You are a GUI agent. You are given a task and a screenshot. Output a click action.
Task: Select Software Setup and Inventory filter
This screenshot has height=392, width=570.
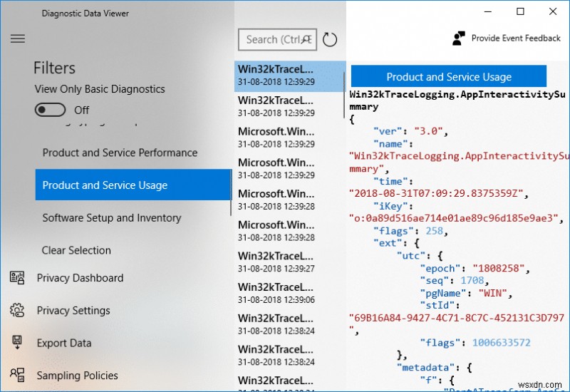click(x=111, y=218)
